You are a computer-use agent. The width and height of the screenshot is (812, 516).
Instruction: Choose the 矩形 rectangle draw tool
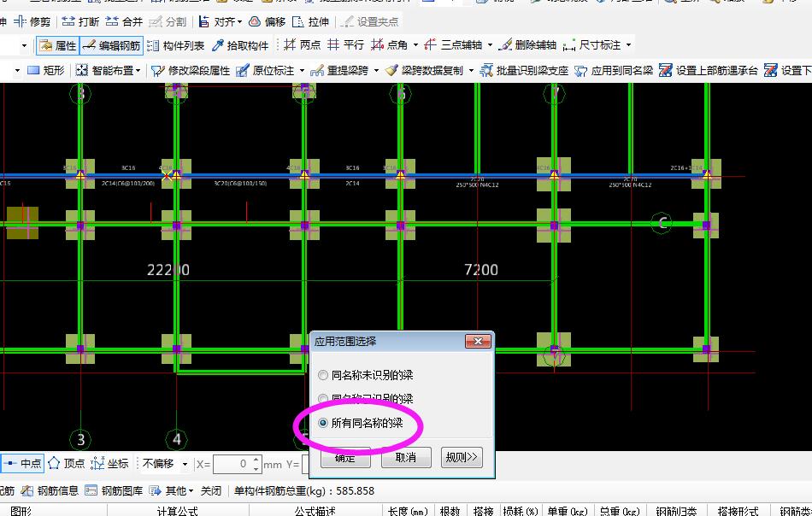click(x=46, y=70)
